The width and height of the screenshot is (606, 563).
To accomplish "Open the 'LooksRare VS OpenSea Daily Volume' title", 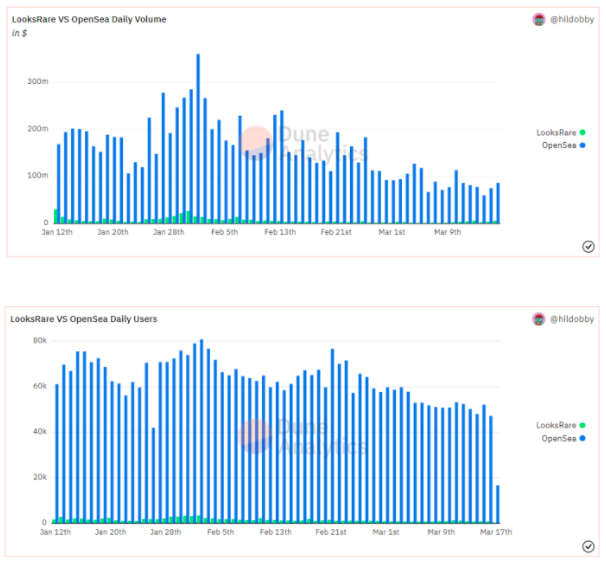I will click(x=89, y=19).
